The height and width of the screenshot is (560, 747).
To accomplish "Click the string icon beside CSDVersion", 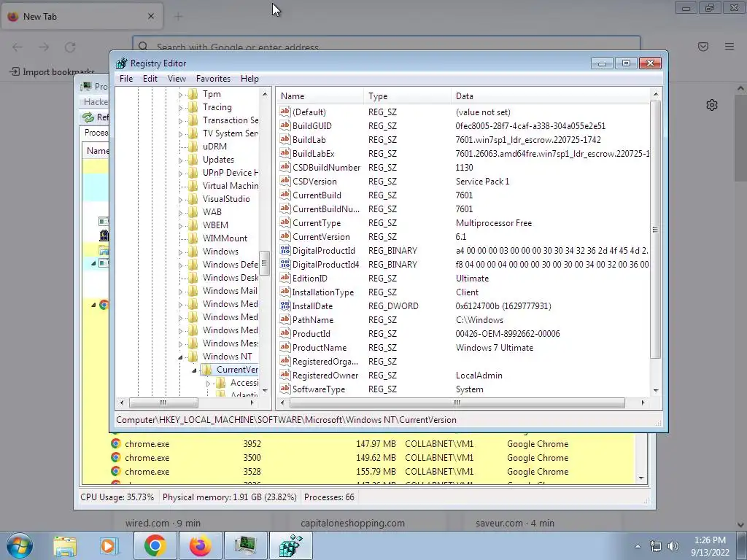I will point(285,181).
